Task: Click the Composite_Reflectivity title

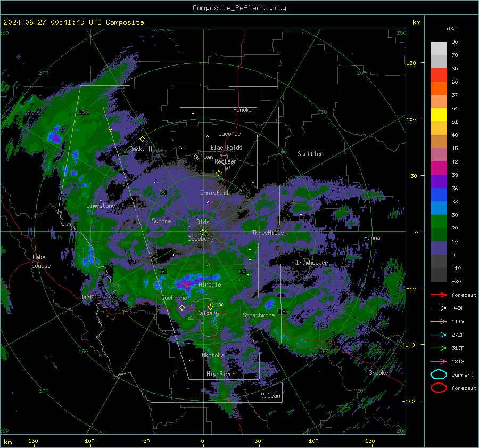Action: [x=240, y=8]
